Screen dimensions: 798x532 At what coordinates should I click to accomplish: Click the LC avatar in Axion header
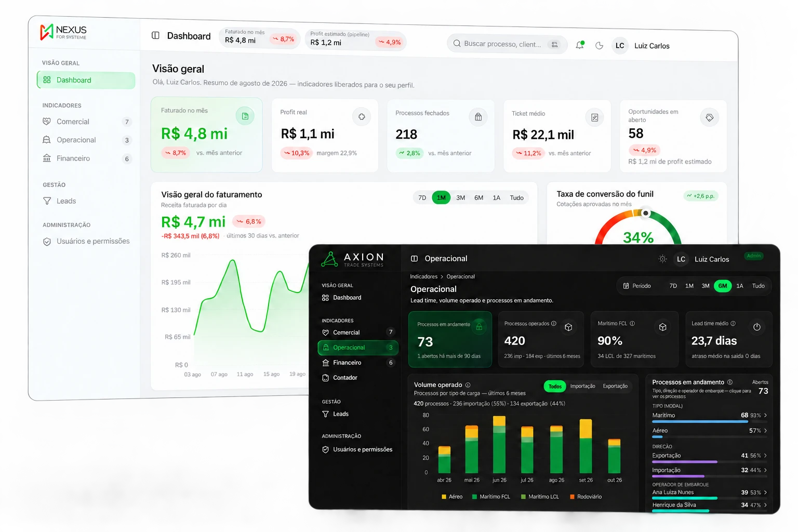[x=681, y=259]
